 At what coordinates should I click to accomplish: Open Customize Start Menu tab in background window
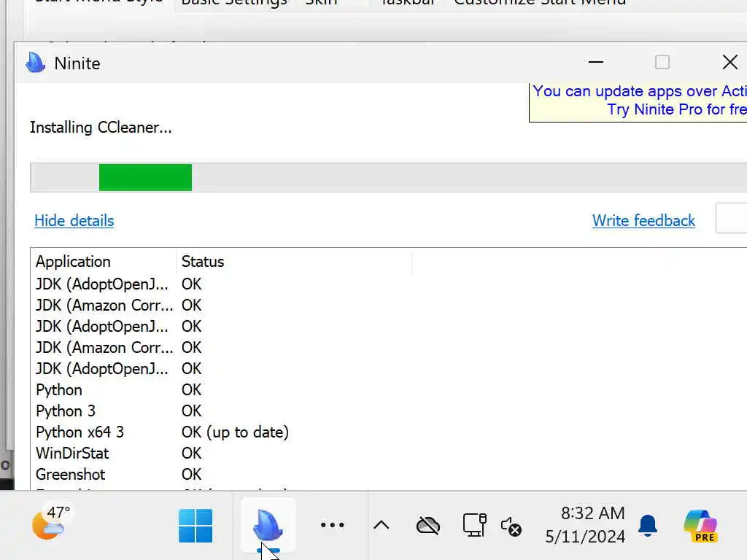pos(540,3)
